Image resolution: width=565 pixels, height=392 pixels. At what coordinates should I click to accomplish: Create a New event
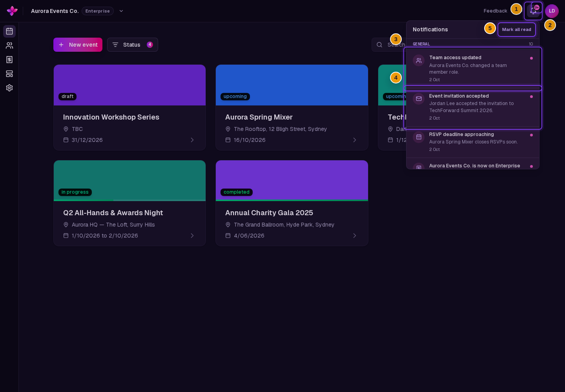78,45
